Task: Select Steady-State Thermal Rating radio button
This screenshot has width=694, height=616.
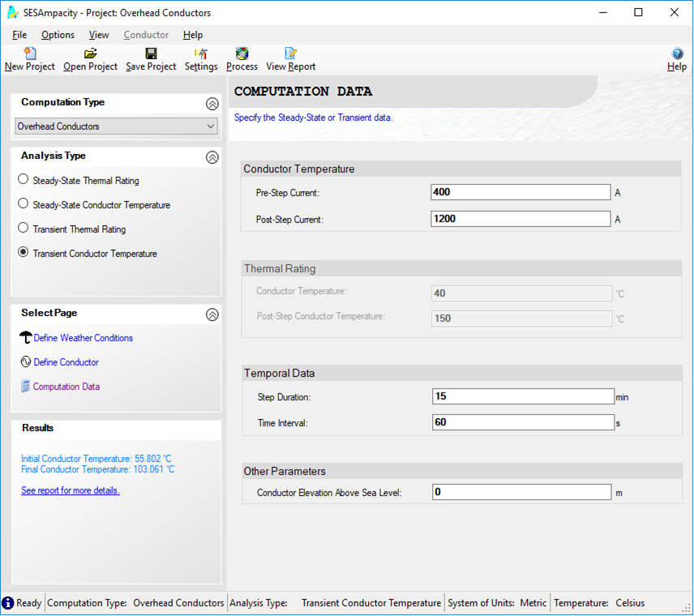Action: click(x=23, y=179)
